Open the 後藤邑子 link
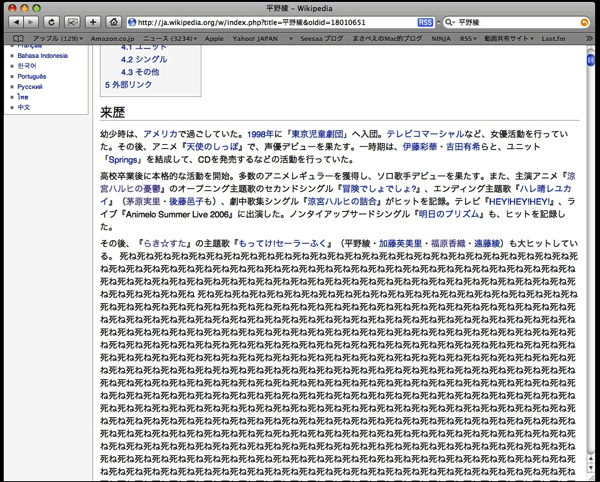Image resolution: width=600 pixels, height=482 pixels. 186,202
